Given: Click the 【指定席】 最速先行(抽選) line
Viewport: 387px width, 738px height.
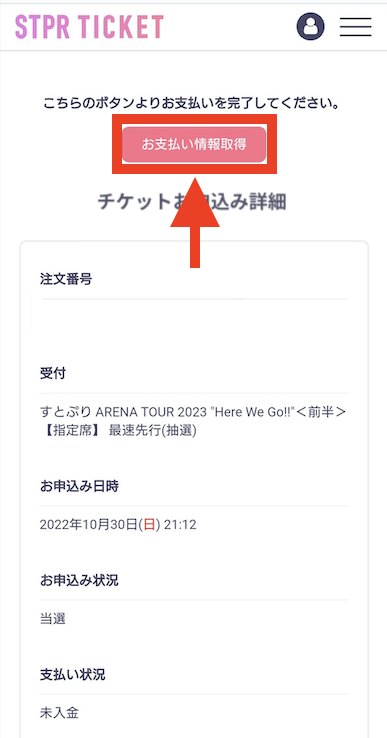Looking at the screenshot, I should (x=118, y=431).
